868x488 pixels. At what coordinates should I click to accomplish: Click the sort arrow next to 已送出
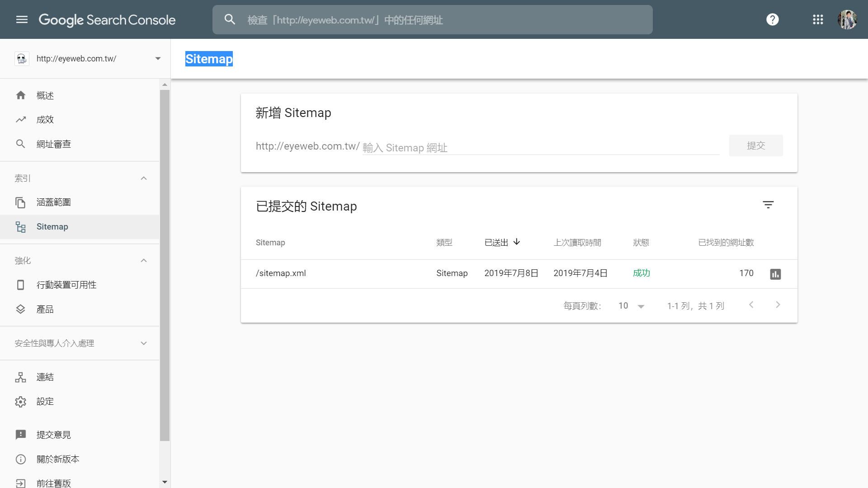(517, 242)
